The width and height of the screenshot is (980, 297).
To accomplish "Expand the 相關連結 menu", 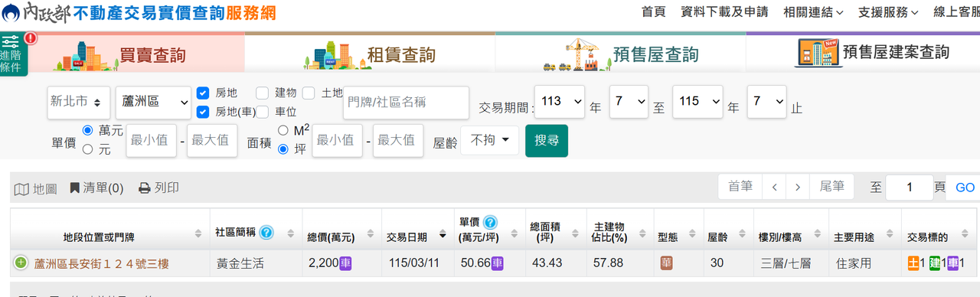I will click(813, 12).
